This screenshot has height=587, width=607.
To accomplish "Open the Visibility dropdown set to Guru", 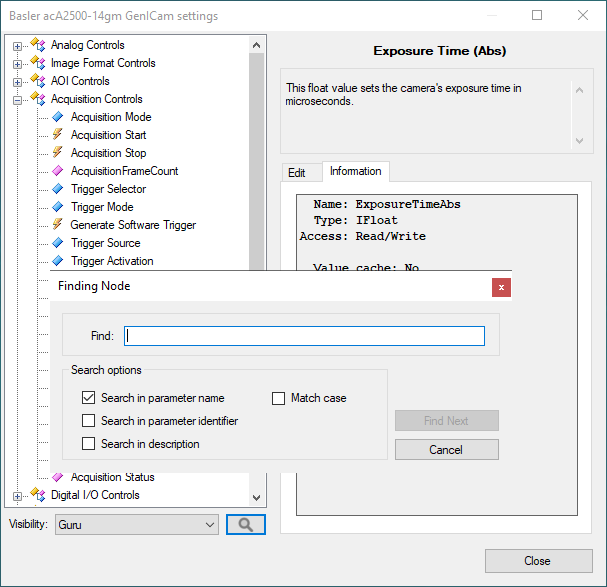I will coord(136,524).
